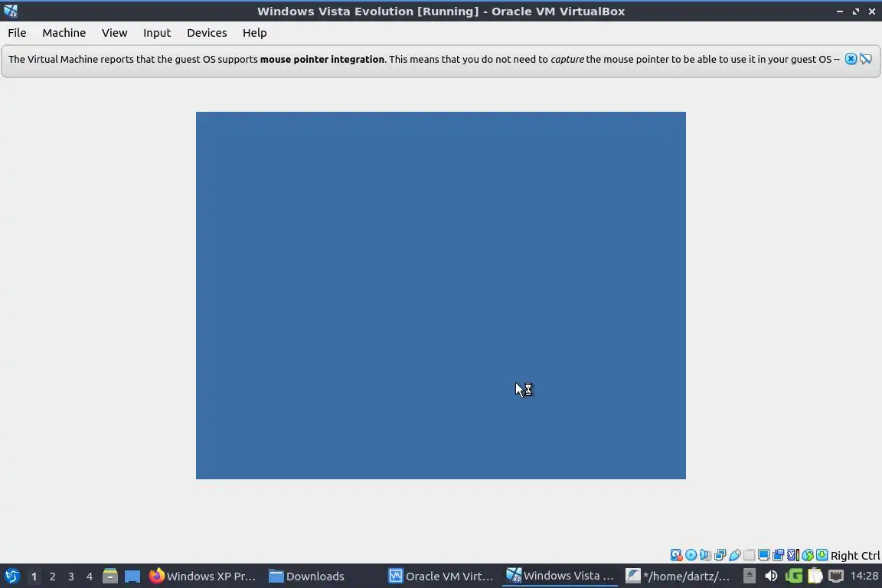Open the Machine menu
This screenshot has width=882, height=588.
(x=64, y=33)
